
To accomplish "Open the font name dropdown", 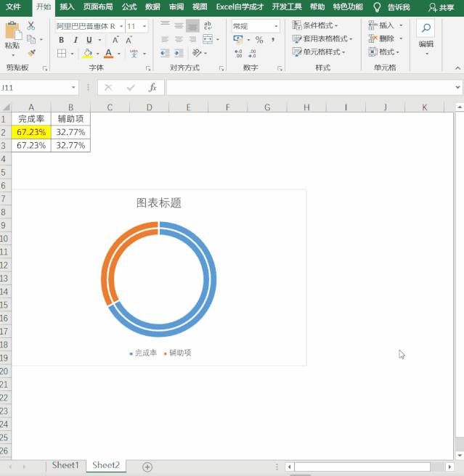I will [x=119, y=26].
